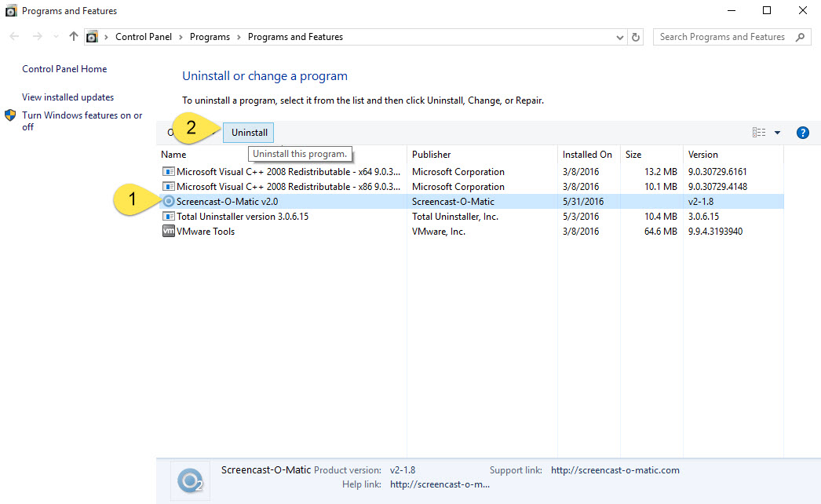Click the Total Uninstaller, Inc. publisher cell
This screenshot has height=504, width=821.
coord(455,217)
